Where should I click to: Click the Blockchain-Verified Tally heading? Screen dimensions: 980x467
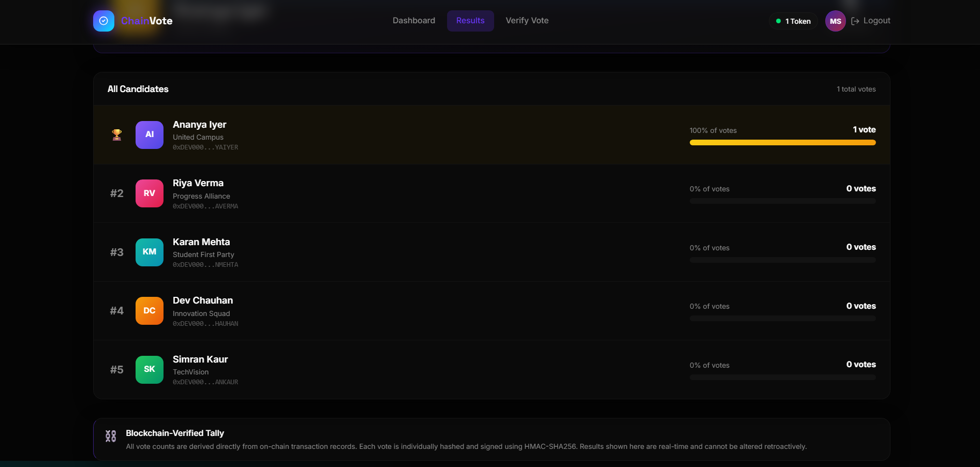click(175, 433)
